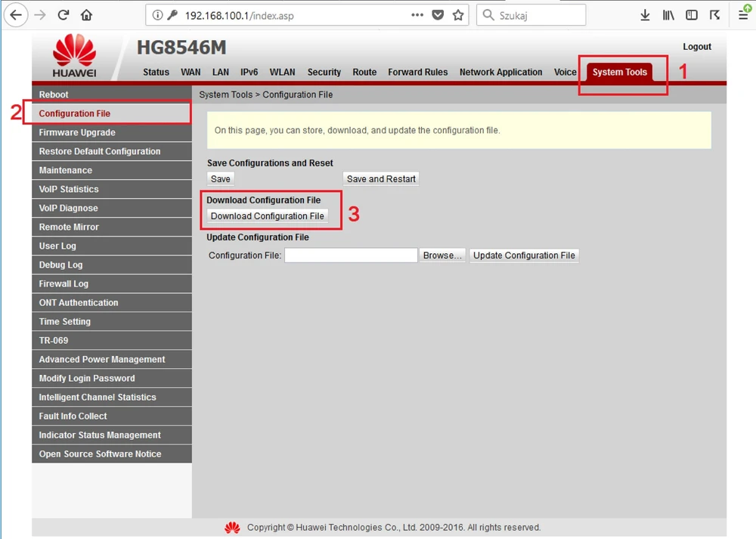
Task: Bookmark this page with star icon
Action: tap(457, 15)
